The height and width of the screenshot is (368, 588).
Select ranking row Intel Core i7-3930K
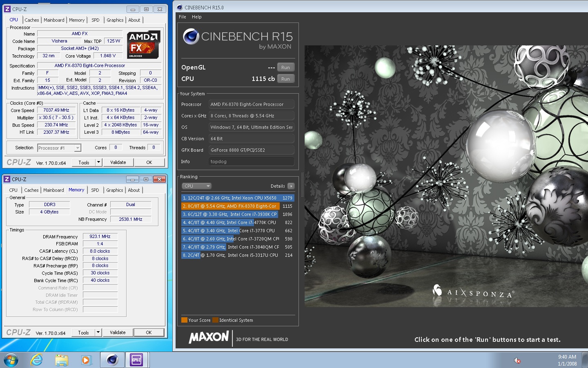[238, 214]
